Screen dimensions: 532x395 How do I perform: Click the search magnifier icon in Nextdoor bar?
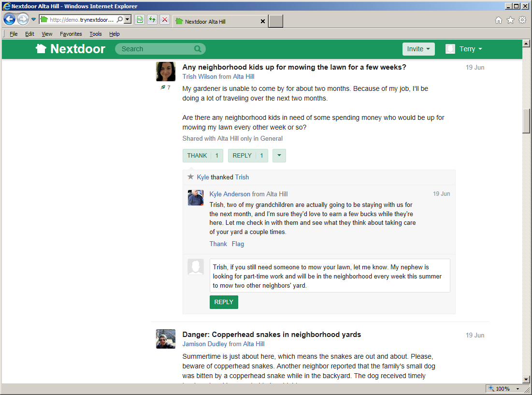(x=198, y=49)
